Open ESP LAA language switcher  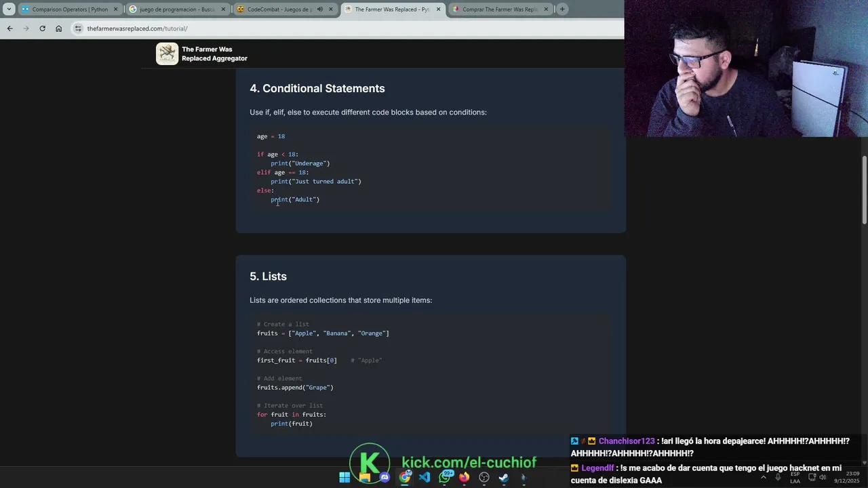pos(795,477)
